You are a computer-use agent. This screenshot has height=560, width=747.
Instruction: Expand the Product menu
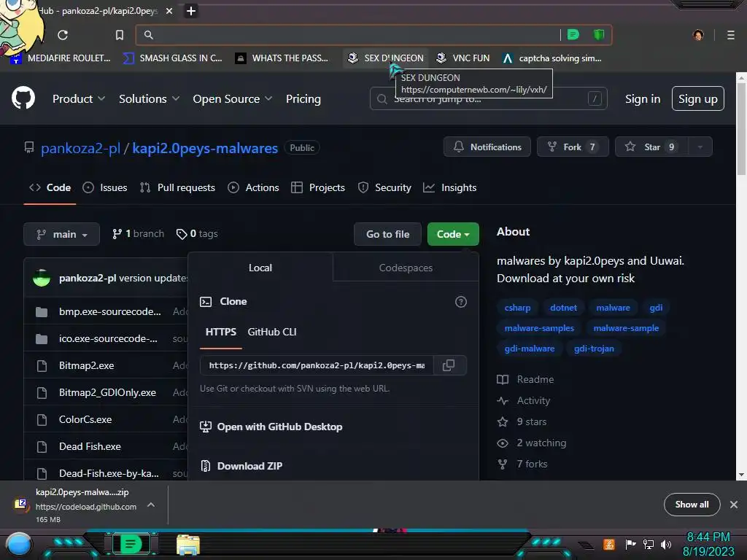pos(79,98)
